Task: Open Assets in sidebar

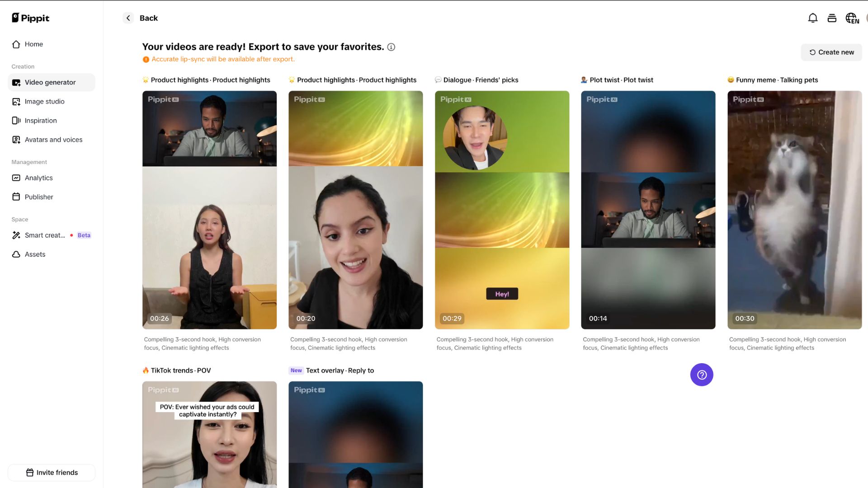Action: click(x=35, y=254)
